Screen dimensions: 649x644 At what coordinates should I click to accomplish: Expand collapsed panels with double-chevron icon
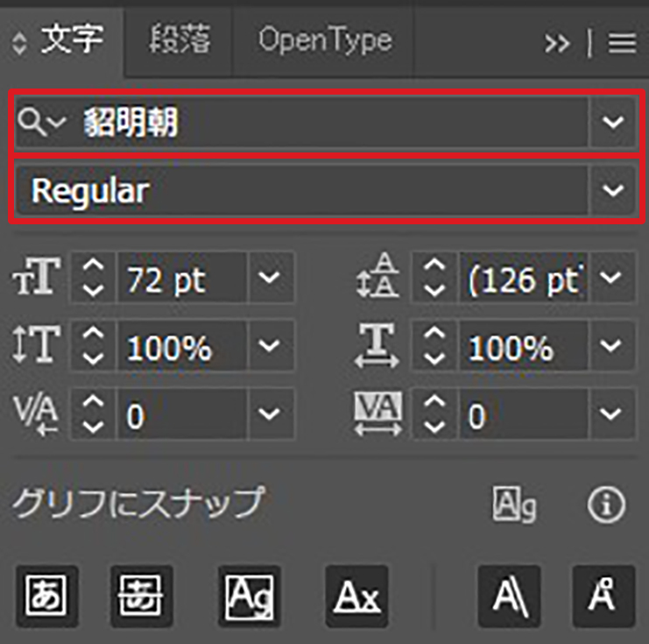coord(557,44)
